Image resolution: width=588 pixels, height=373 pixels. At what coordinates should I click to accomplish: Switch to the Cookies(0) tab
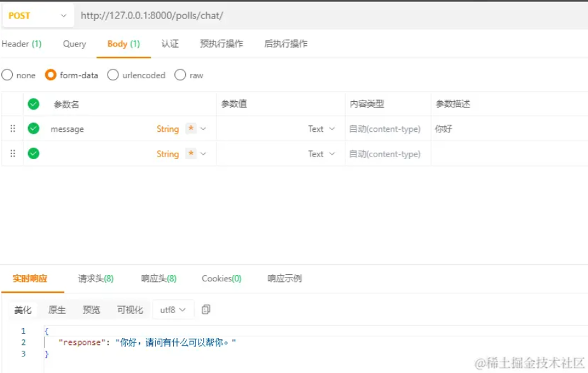(x=220, y=278)
